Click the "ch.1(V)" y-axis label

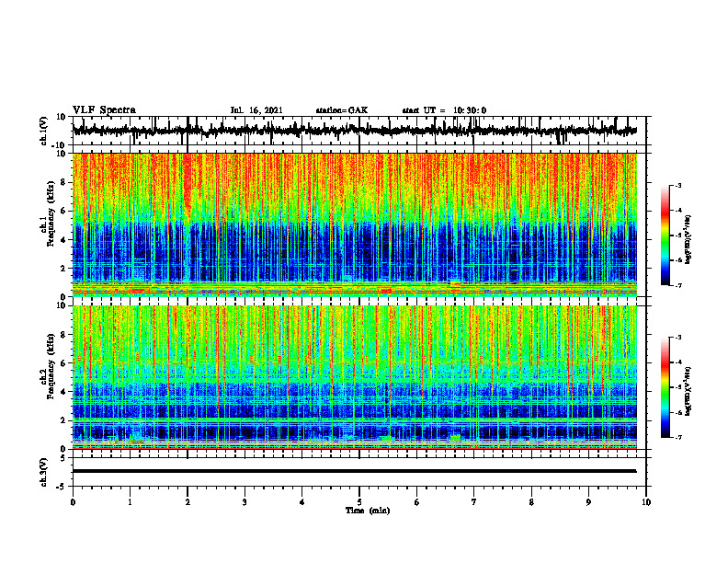click(44, 131)
